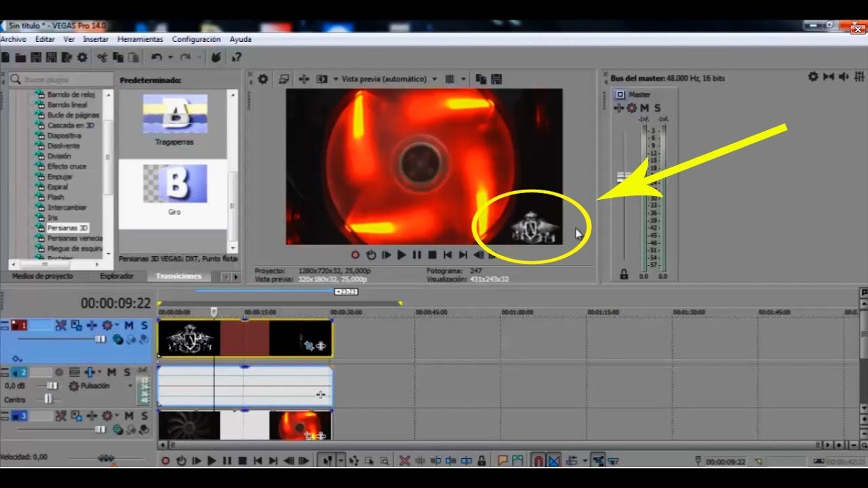
Task: Click the Undo arrow icon
Action: tap(157, 58)
